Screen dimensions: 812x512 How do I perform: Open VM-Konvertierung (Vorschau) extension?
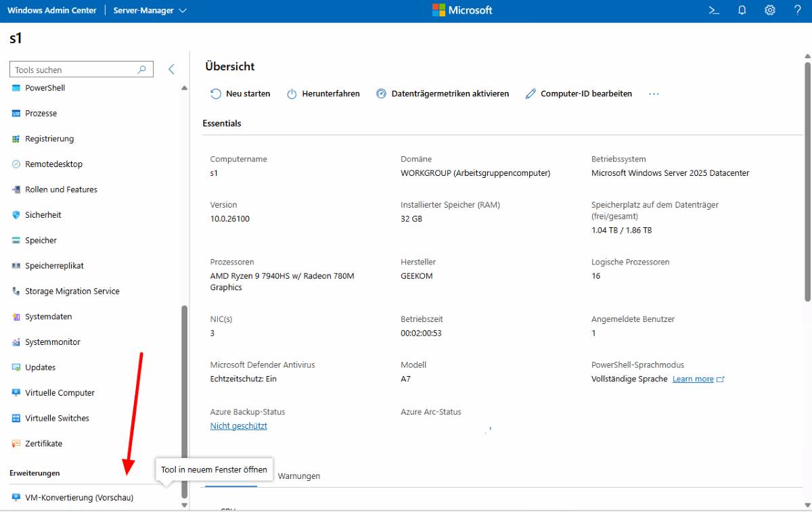click(x=79, y=498)
